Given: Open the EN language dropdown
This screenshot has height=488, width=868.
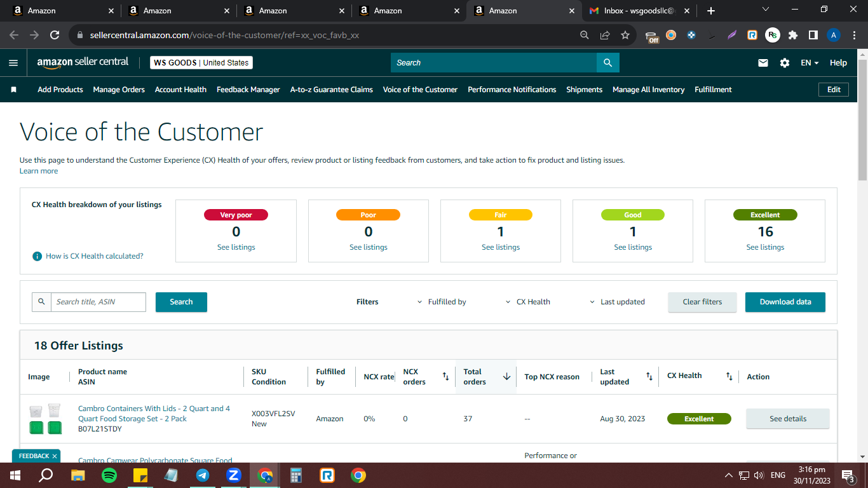Looking at the screenshot, I should [x=810, y=63].
